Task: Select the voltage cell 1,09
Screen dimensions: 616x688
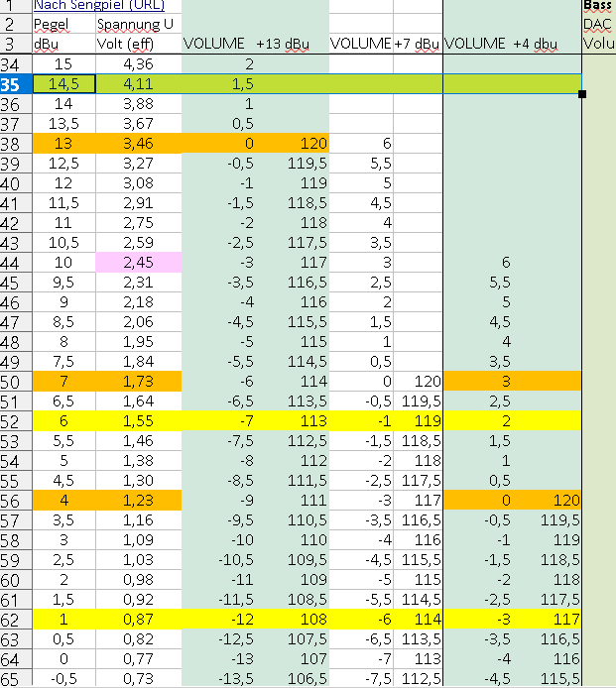Action: 138,539
